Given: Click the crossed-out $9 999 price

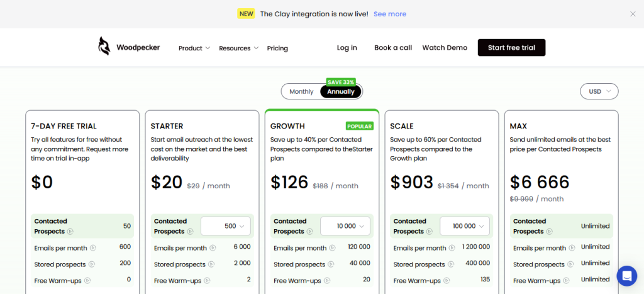Looking at the screenshot, I should (x=521, y=199).
